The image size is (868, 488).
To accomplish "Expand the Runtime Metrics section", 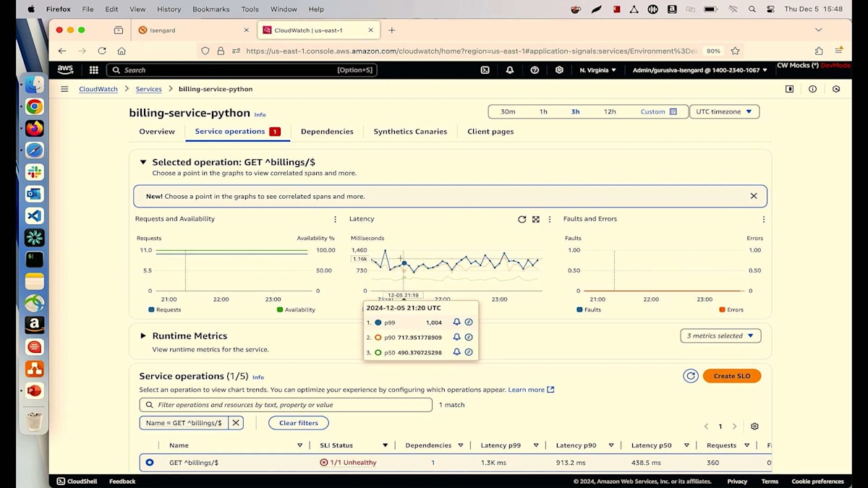I will point(143,336).
